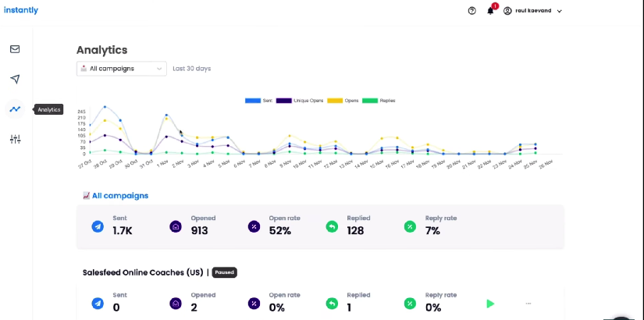Image resolution: width=644 pixels, height=320 pixels.
Task: Expand the raul kaevand account menu chevron
Action: 560,11
